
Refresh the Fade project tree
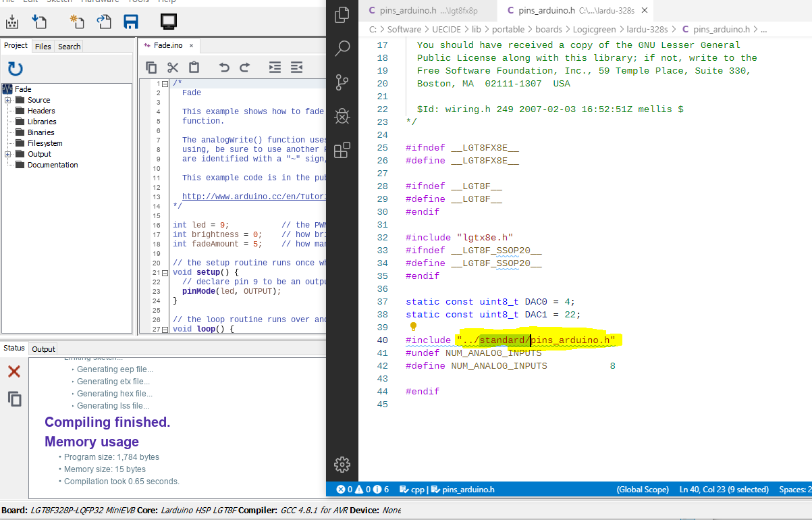(x=14, y=68)
